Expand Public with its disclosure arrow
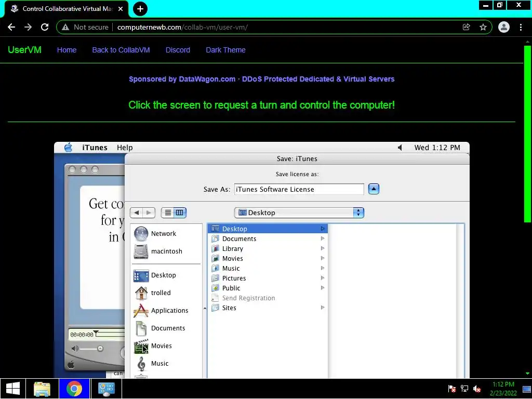This screenshot has height=399, width=532. click(323, 288)
